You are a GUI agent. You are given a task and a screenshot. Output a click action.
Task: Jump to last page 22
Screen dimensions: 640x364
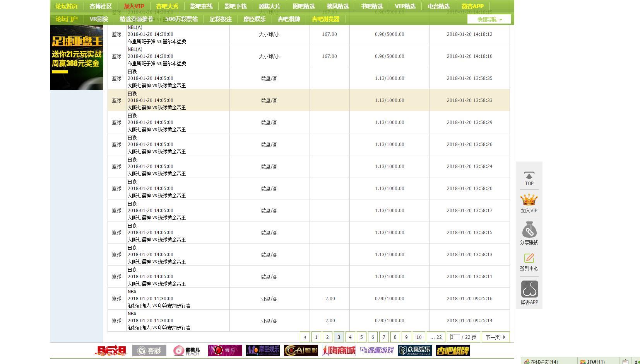tap(436, 337)
